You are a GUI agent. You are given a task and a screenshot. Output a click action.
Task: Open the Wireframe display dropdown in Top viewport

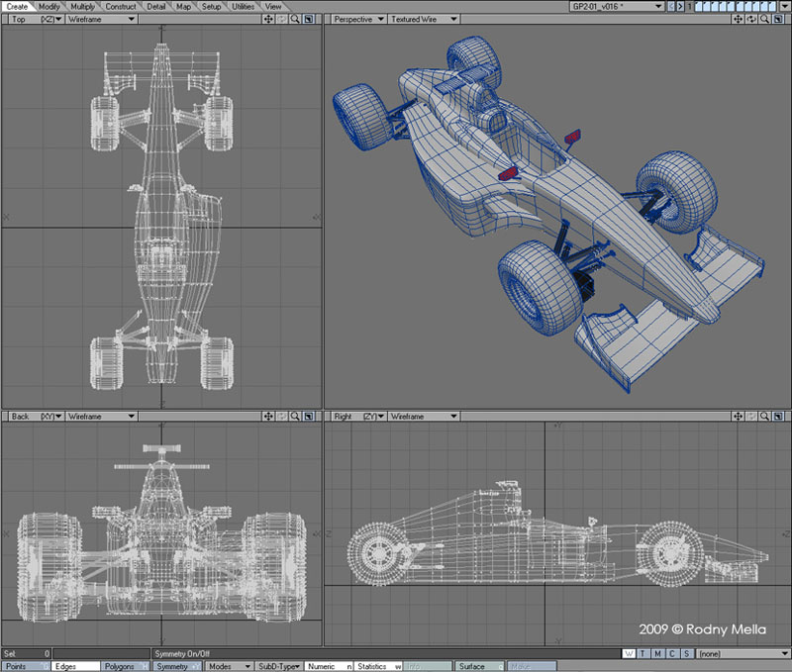[x=101, y=19]
